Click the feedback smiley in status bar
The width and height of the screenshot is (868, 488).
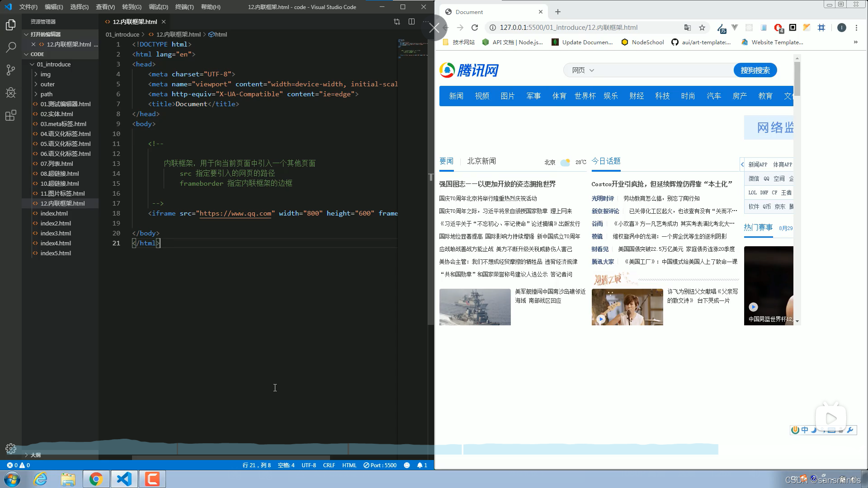click(407, 465)
